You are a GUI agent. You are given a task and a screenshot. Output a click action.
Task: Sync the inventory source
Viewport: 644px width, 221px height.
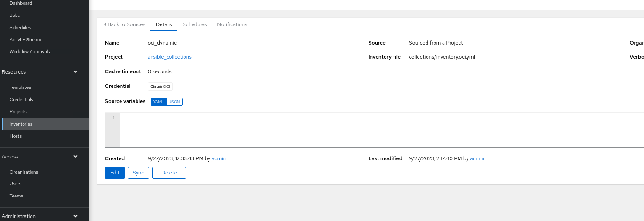138,173
